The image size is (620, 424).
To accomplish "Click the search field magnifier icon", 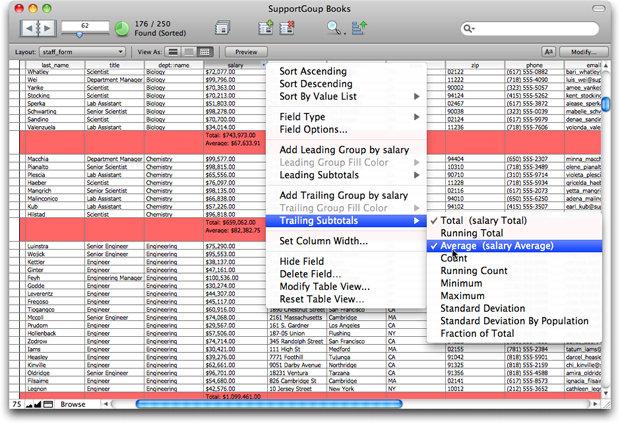I will (x=468, y=28).
